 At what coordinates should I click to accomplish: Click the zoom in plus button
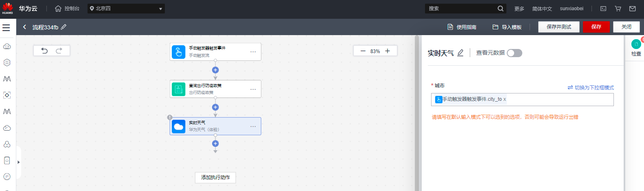click(388, 51)
